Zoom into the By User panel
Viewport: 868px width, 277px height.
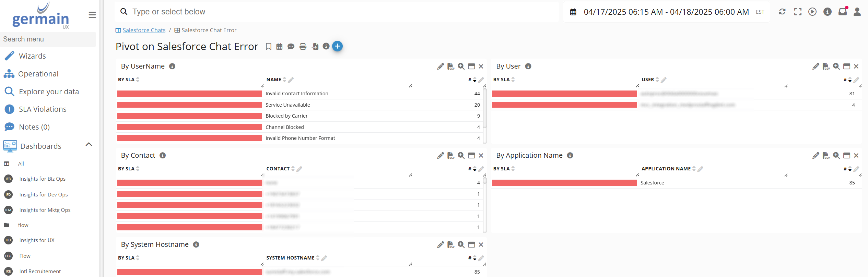pos(836,67)
